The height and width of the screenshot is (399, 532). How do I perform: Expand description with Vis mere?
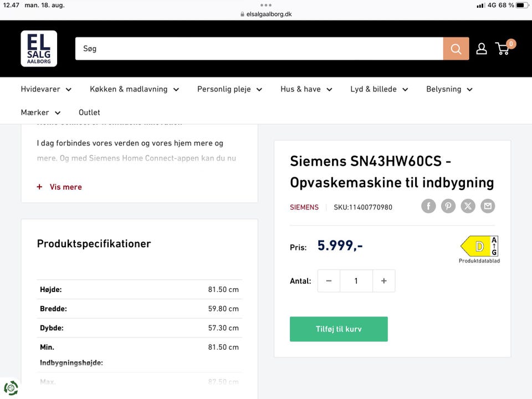(65, 187)
